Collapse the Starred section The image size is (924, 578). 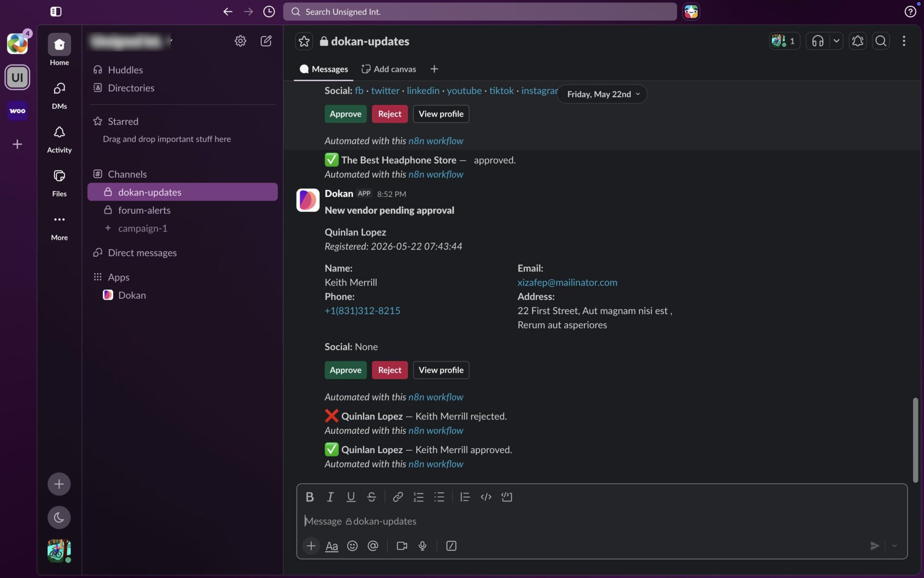(x=123, y=121)
